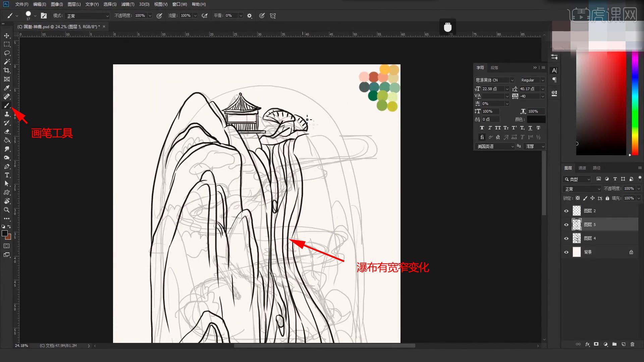
Task: Create a new layer
Action: (624, 344)
